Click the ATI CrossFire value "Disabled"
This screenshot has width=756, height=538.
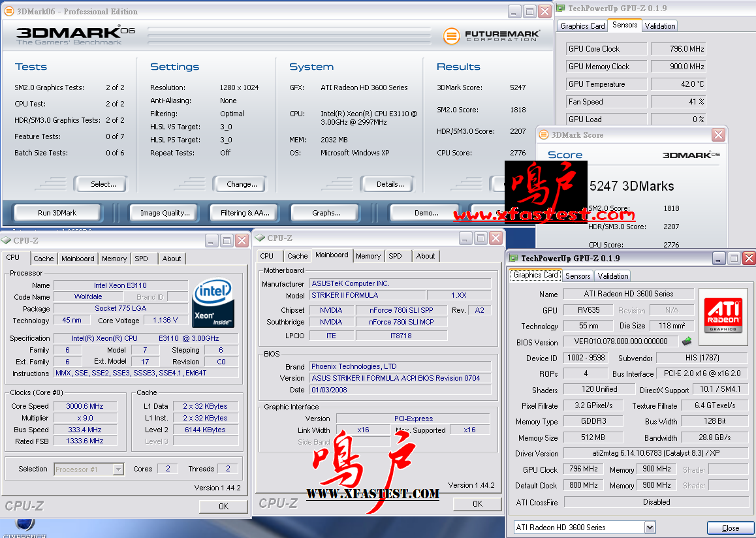coord(656,502)
